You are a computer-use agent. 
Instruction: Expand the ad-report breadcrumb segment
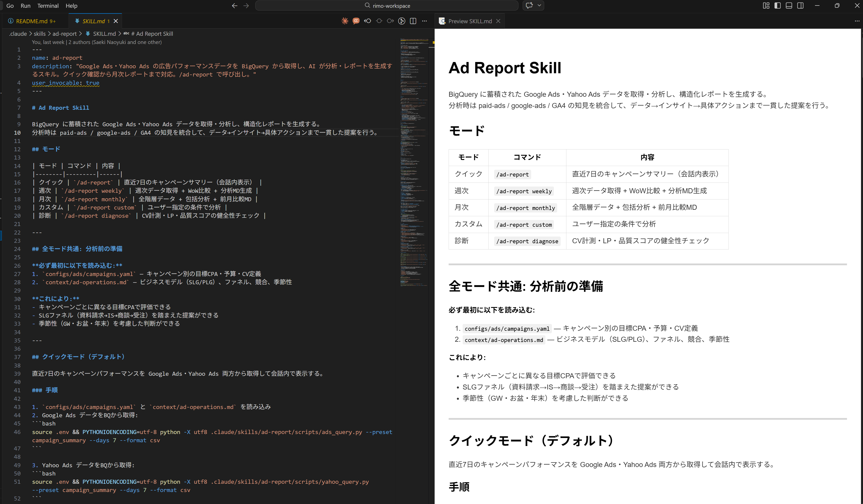point(64,33)
